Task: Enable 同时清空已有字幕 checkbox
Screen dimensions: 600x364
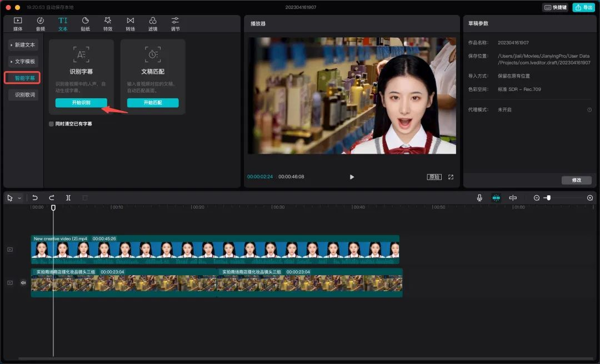Action: [x=51, y=124]
